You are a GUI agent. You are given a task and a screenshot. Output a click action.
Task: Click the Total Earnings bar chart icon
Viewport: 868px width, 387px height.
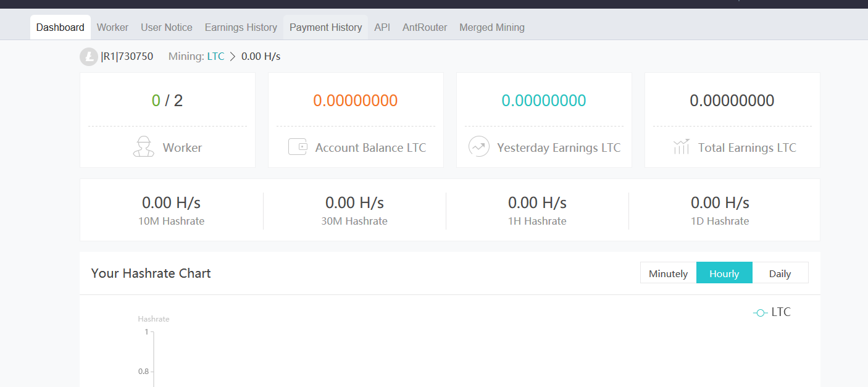tap(681, 147)
